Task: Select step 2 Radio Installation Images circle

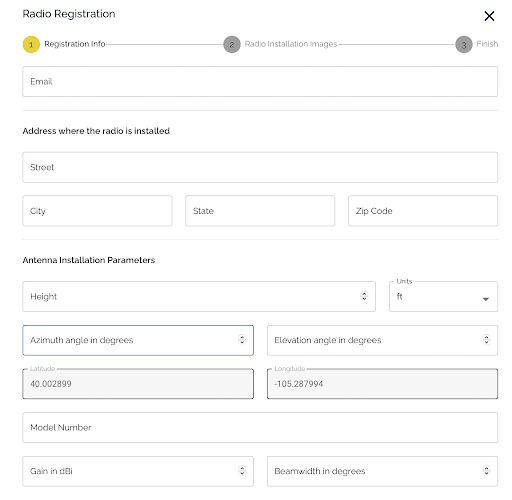Action: (232, 44)
